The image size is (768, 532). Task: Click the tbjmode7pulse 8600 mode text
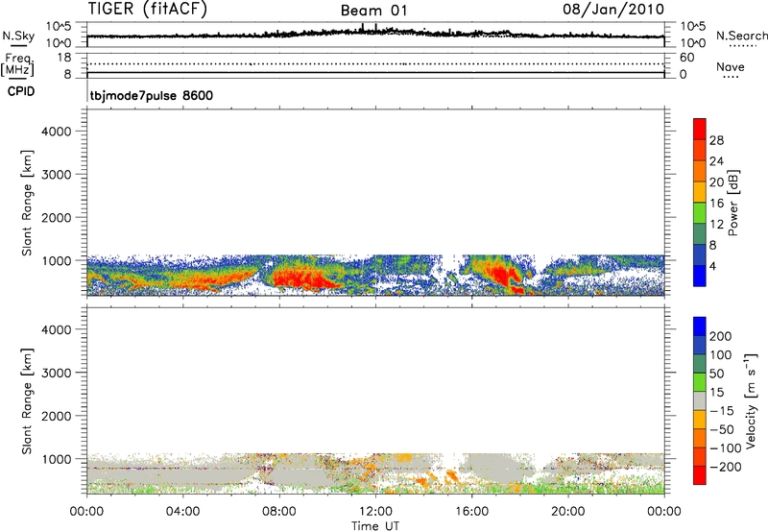click(152, 95)
